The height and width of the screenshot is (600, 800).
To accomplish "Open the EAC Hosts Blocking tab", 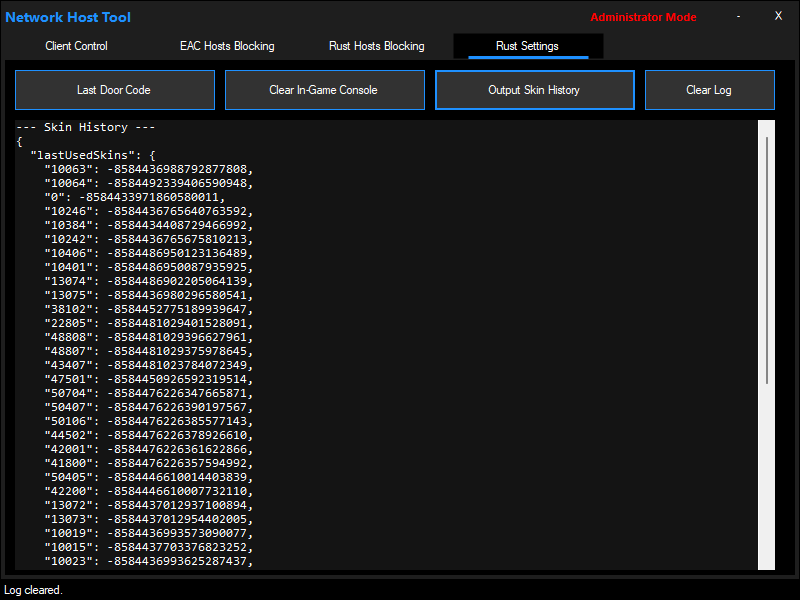I will pos(227,46).
